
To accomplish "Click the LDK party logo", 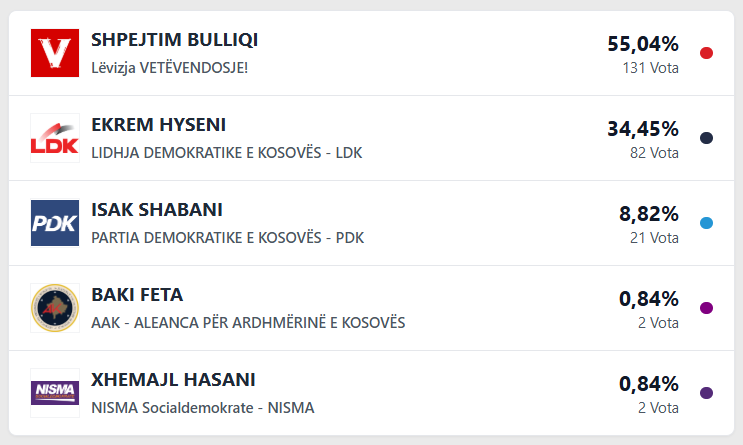I will (x=55, y=138).
